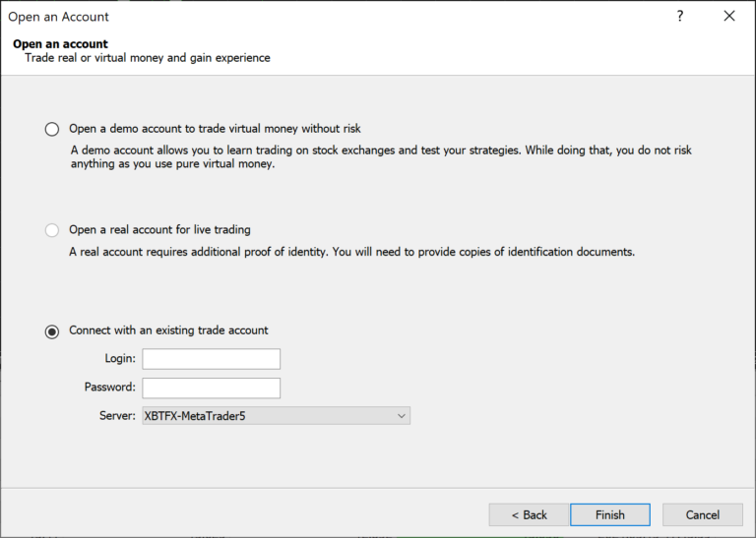Select the demo account radio button

52,129
